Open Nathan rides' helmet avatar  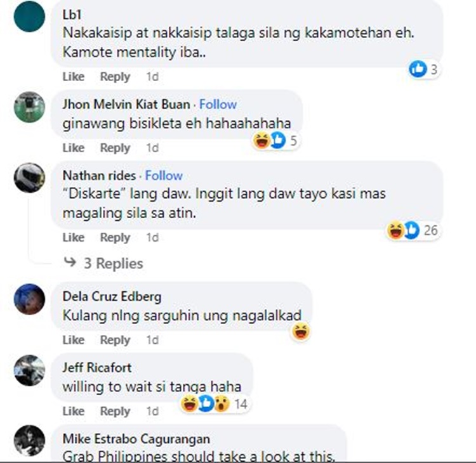click(x=29, y=178)
